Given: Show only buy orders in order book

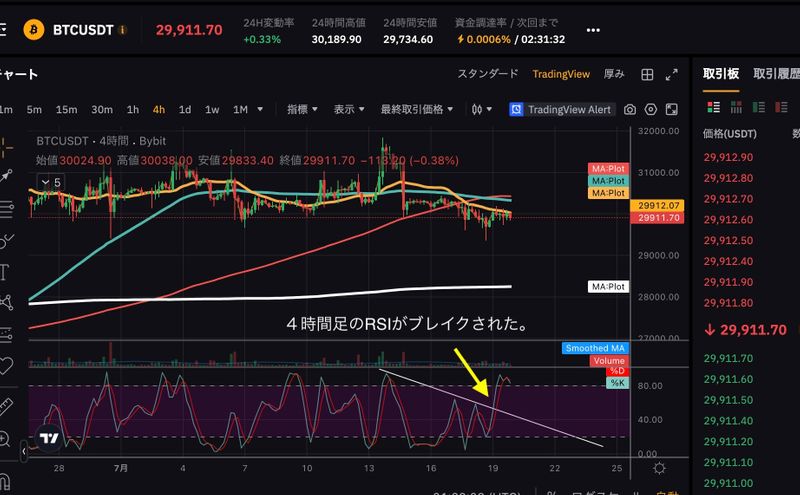Looking at the screenshot, I should click(x=759, y=107).
